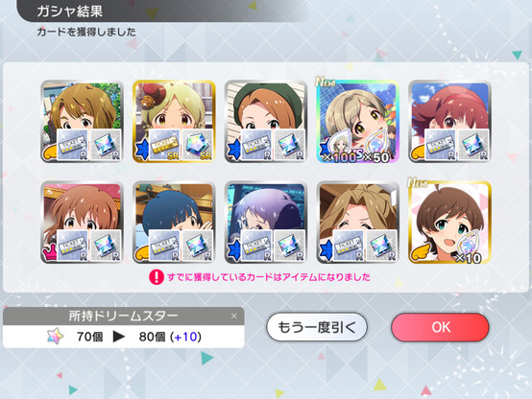Select the green beret girl card

click(266, 122)
